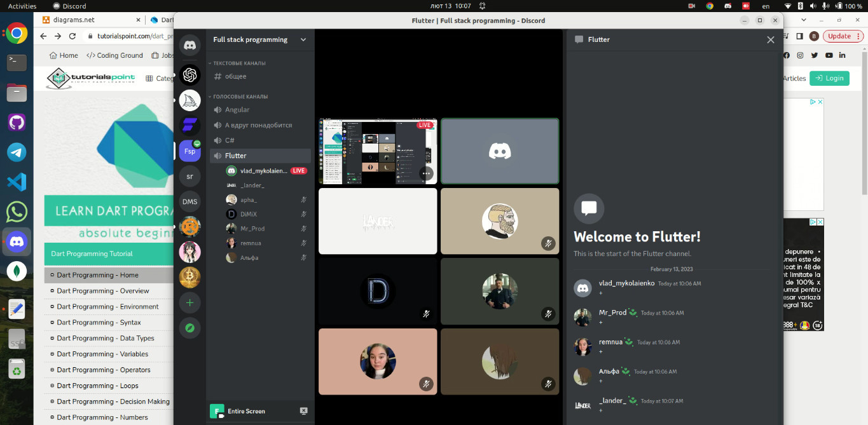This screenshot has width=868, height=425.
Task: Open Dart Programming - Loops link
Action: [97, 386]
